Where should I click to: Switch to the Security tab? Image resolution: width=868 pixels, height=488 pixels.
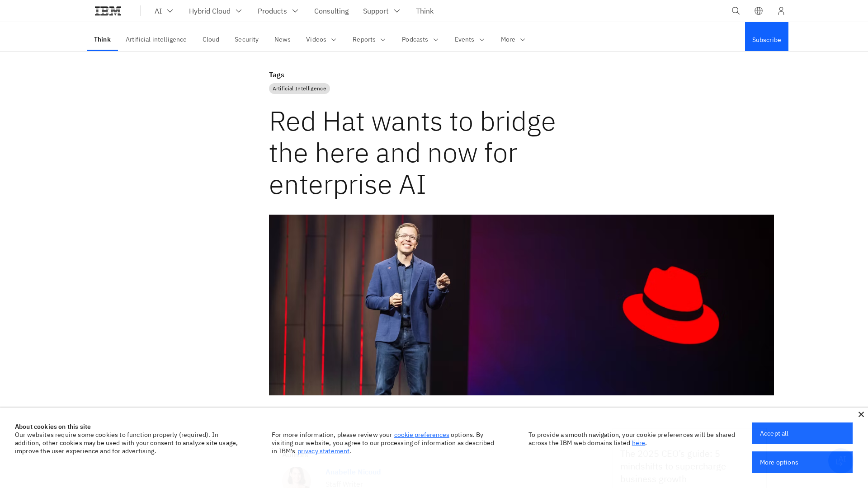click(246, 39)
